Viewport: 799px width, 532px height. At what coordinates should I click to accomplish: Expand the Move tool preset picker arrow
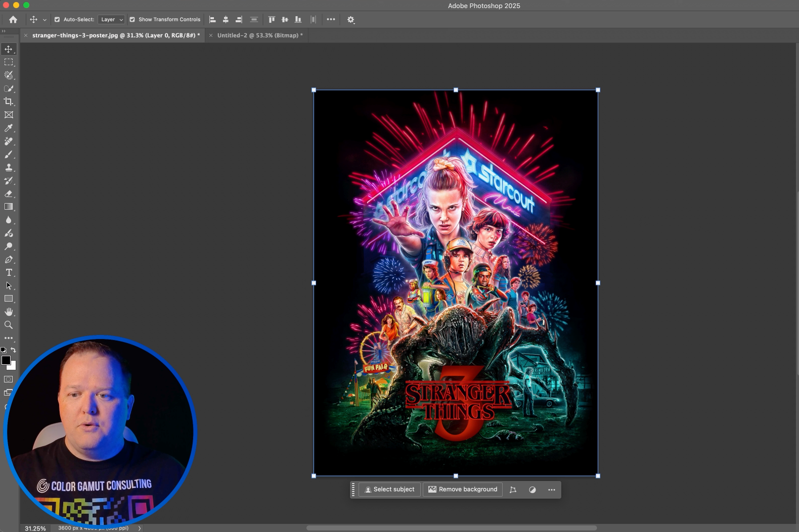click(x=45, y=20)
